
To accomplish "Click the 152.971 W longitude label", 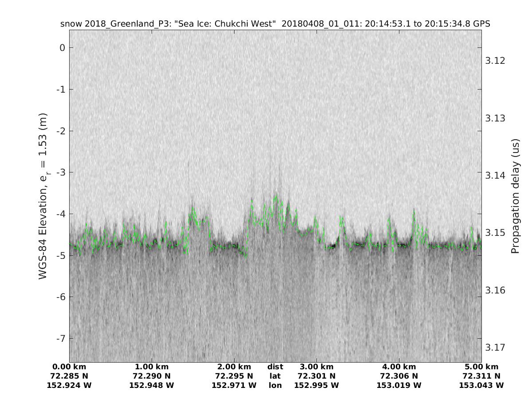I will pyautogui.click(x=234, y=386).
